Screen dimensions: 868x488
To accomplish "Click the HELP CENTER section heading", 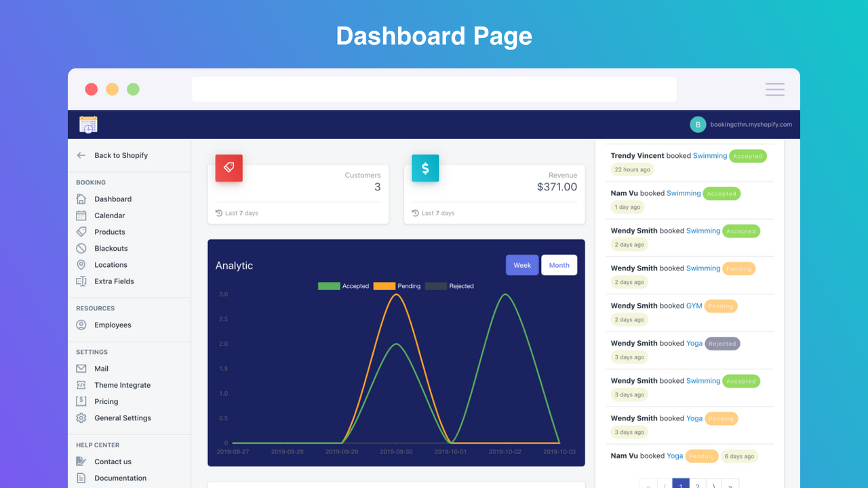I will 98,445.
